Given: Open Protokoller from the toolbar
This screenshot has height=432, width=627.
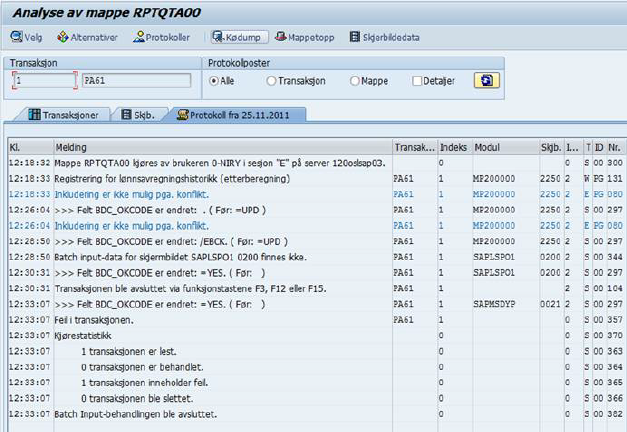Looking at the screenshot, I should (162, 37).
